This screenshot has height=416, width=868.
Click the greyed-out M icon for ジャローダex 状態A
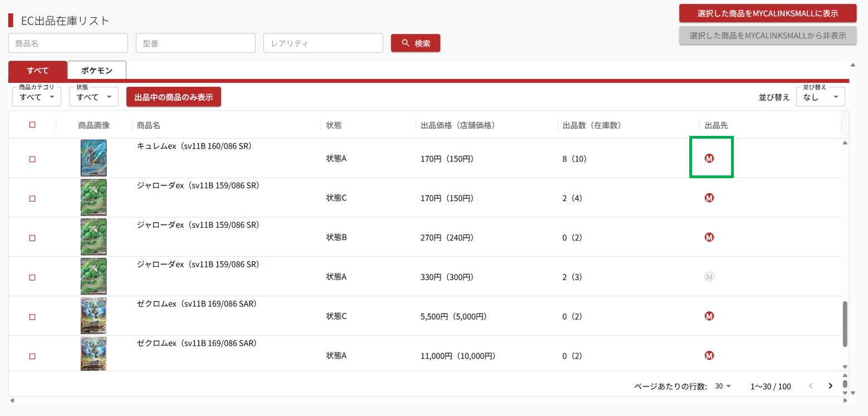tap(709, 277)
